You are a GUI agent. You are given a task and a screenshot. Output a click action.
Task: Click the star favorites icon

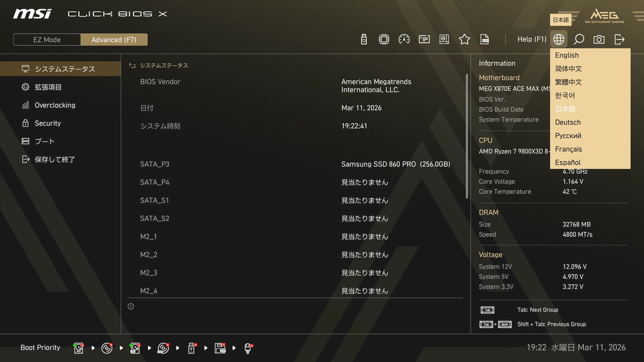click(x=464, y=39)
